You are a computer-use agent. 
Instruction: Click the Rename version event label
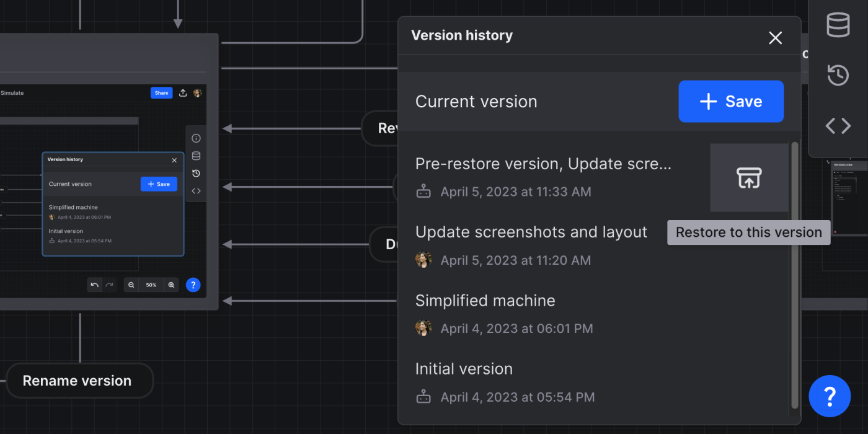[x=77, y=381]
